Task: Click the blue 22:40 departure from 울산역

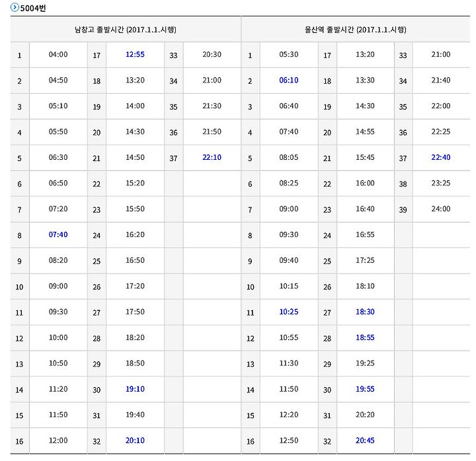Action: coord(441,157)
